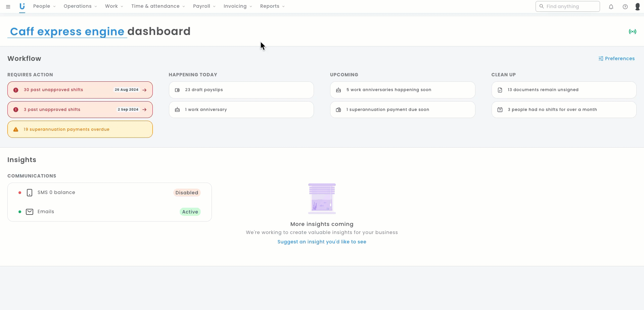
Task: Expand the Time & attendance dropdown
Action: point(158,6)
